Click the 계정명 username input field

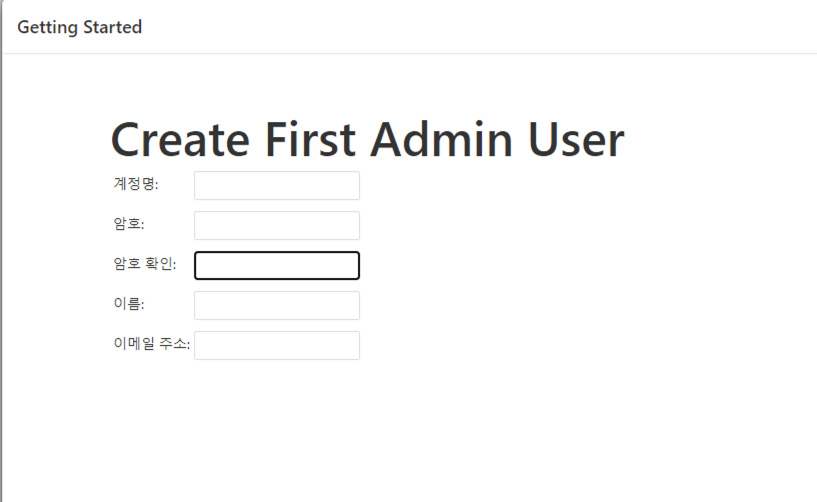click(277, 186)
